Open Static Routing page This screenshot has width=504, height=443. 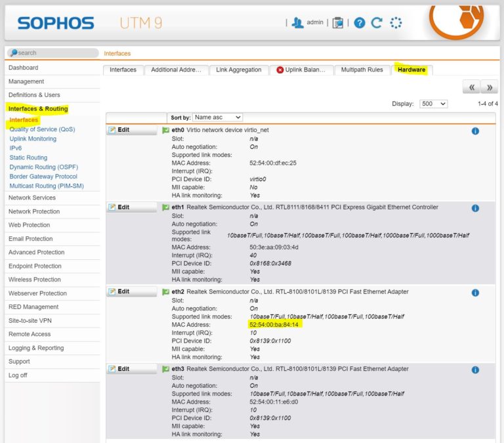pos(28,158)
